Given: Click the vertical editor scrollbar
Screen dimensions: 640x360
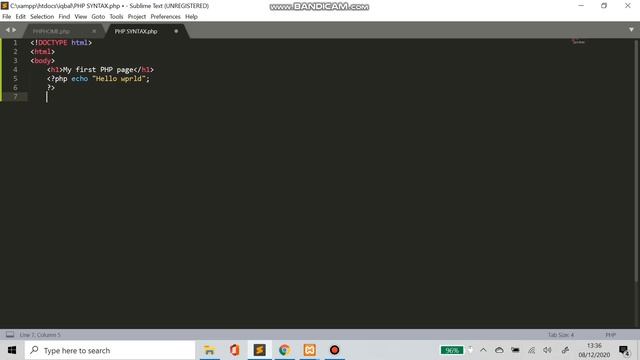Looking at the screenshot, I should 636,160.
